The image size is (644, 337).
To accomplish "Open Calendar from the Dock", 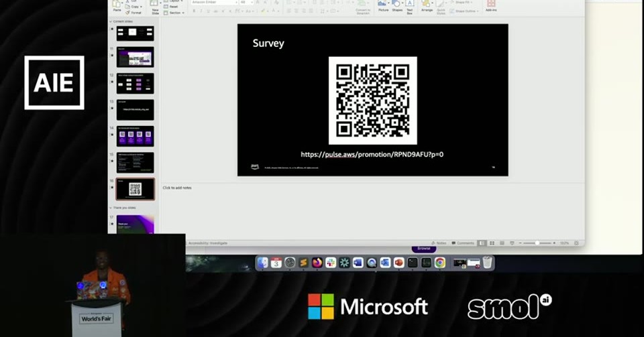I will point(276,263).
